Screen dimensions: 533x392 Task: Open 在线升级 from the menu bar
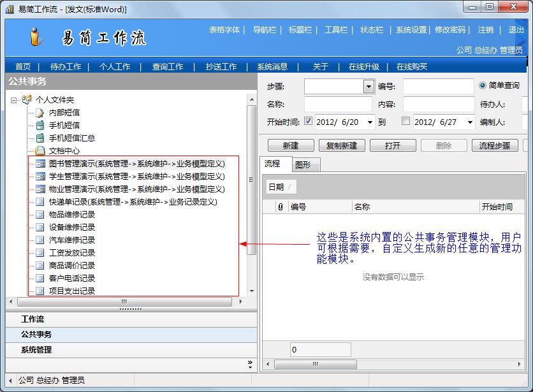[x=363, y=67]
